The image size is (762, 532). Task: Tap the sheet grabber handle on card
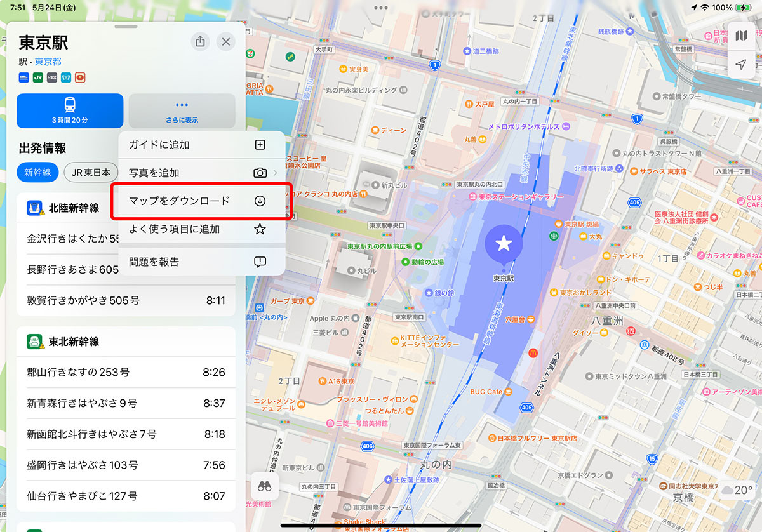[x=126, y=27]
